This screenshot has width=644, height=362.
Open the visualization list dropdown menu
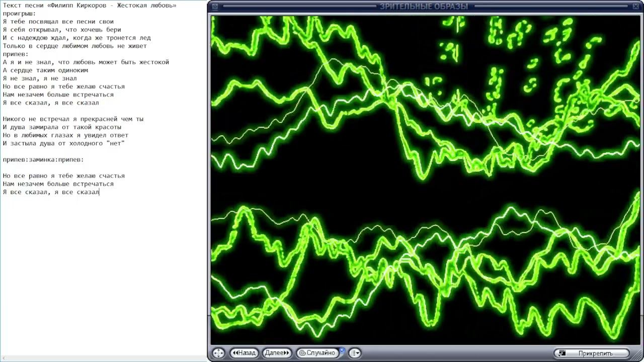354,353
